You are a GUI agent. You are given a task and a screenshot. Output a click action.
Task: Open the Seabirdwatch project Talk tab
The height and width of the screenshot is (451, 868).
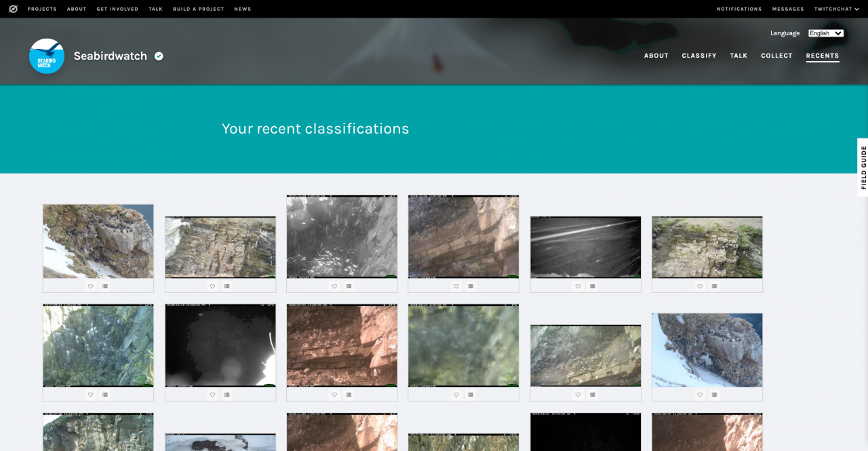click(738, 56)
